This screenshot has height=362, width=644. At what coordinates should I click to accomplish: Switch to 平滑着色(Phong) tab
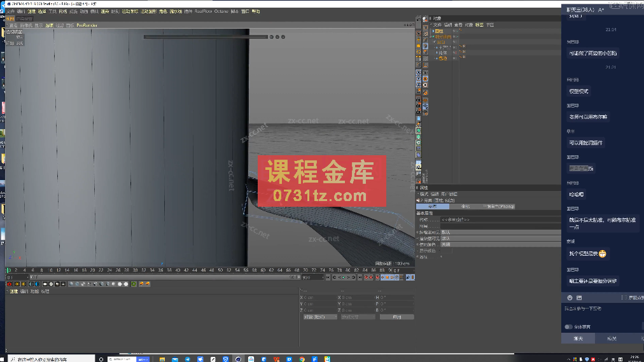(499, 206)
